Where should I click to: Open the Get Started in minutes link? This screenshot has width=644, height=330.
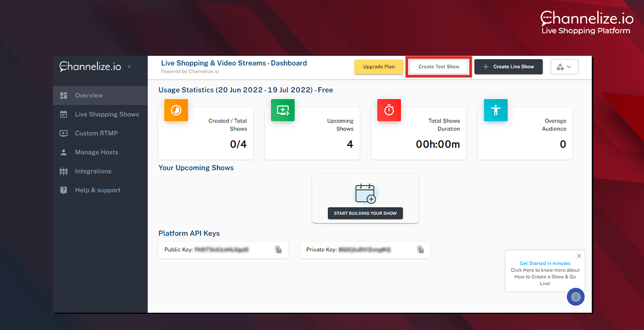click(x=545, y=263)
